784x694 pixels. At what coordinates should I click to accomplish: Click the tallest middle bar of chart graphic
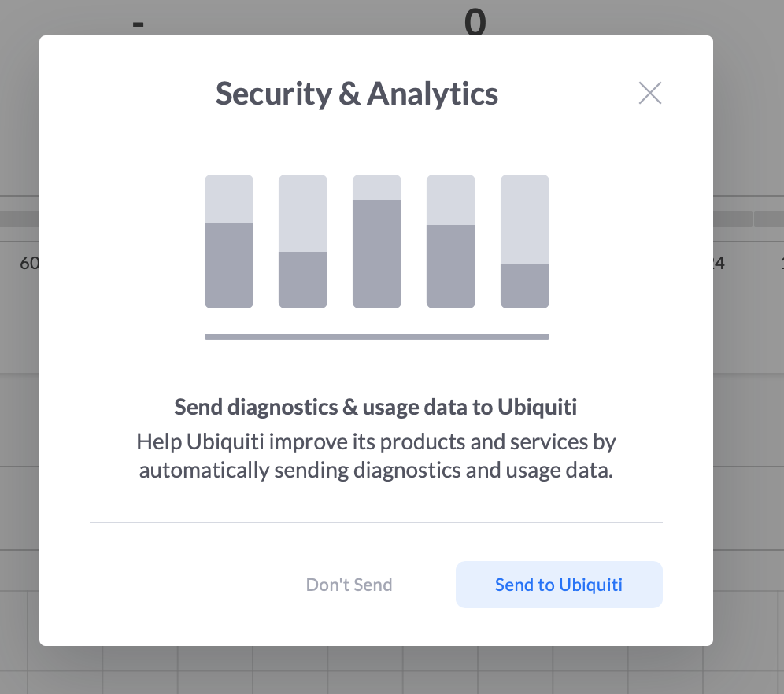pos(377,242)
